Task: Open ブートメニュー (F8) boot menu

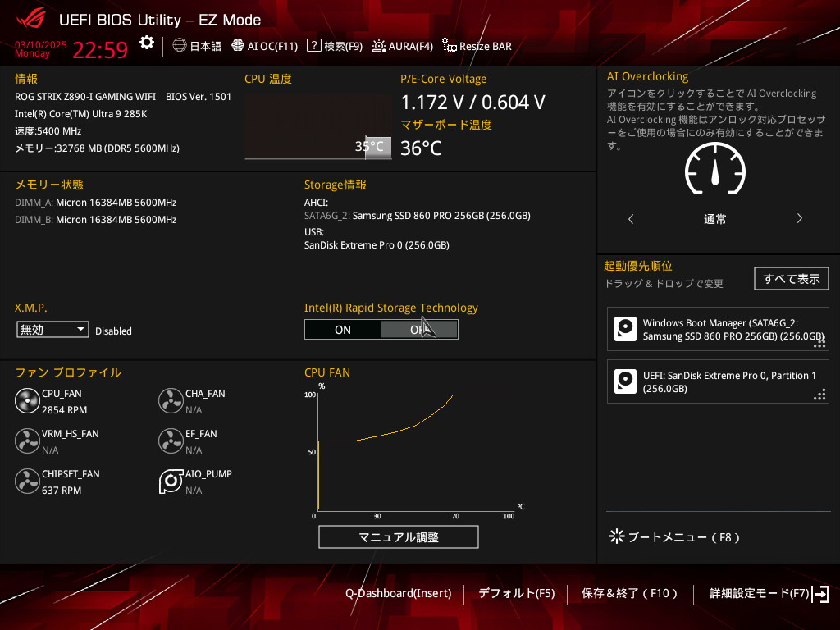Action: pos(674,536)
